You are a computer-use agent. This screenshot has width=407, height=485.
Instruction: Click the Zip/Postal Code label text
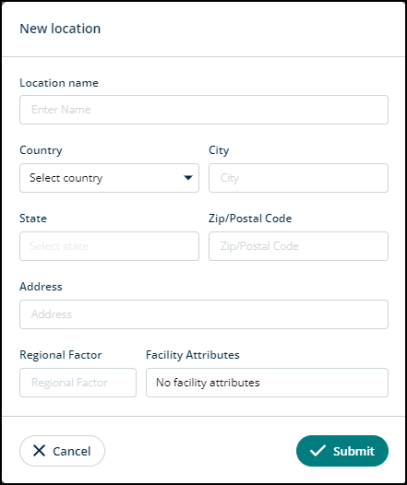[250, 218]
